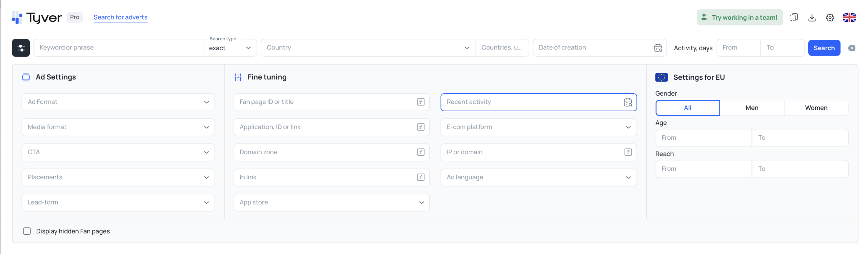Focus the Recent activity field
Image resolution: width=868 pixels, height=254 pixels.
[539, 102]
